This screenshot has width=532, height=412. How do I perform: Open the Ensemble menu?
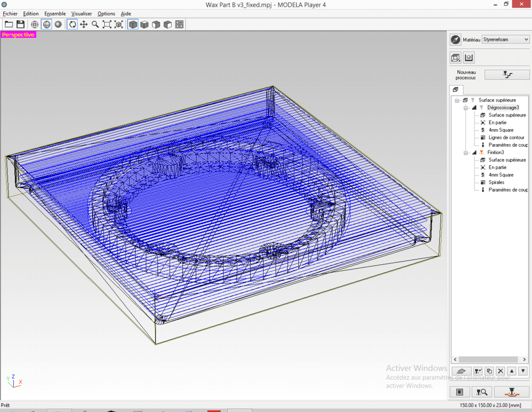[55, 14]
